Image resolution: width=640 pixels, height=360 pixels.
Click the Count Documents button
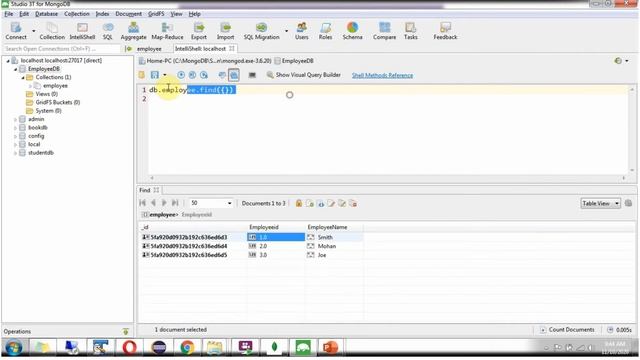(567, 329)
